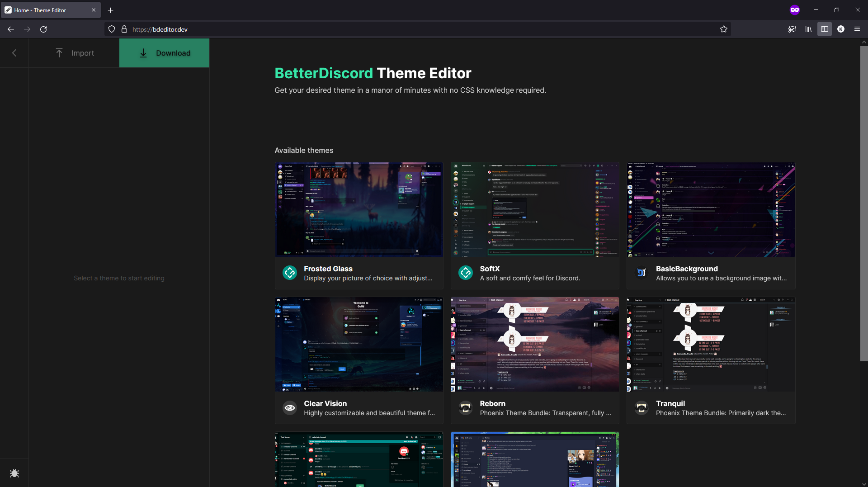Screen dimensions: 868x487
Task: Open the K account profile icon
Action: tap(841, 29)
